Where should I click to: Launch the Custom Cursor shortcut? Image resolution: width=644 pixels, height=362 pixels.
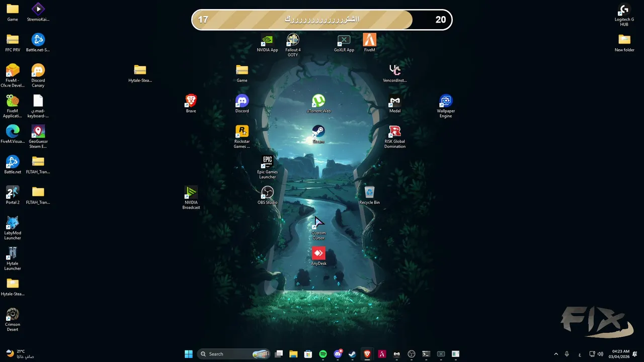[x=318, y=228]
